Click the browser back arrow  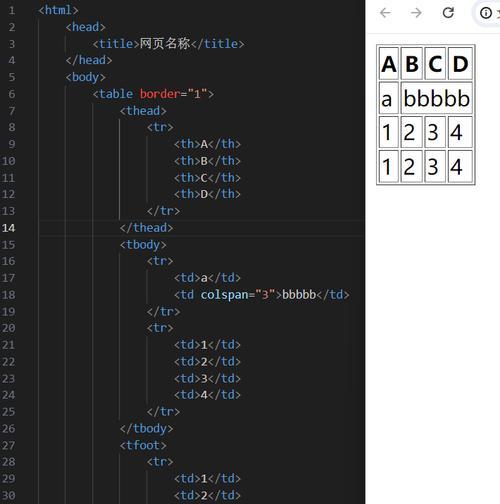click(x=385, y=13)
